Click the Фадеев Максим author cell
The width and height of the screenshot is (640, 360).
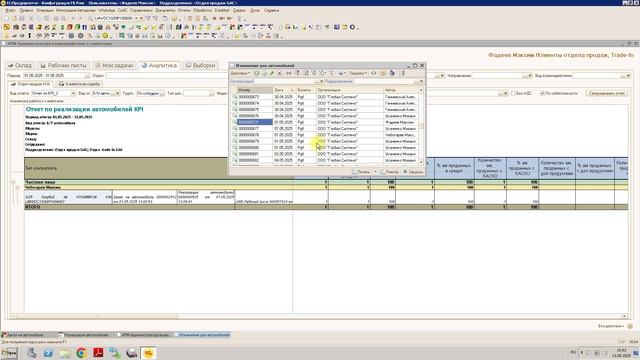400,122
